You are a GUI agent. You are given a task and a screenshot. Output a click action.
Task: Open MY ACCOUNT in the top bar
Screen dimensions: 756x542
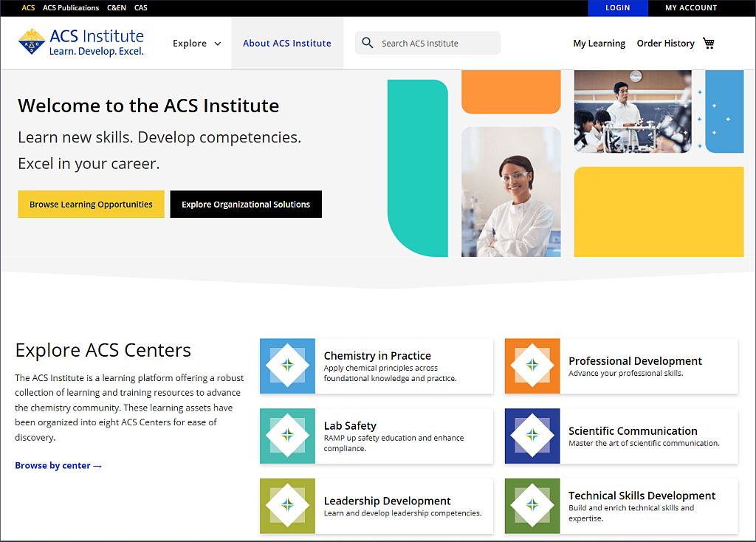tap(691, 8)
